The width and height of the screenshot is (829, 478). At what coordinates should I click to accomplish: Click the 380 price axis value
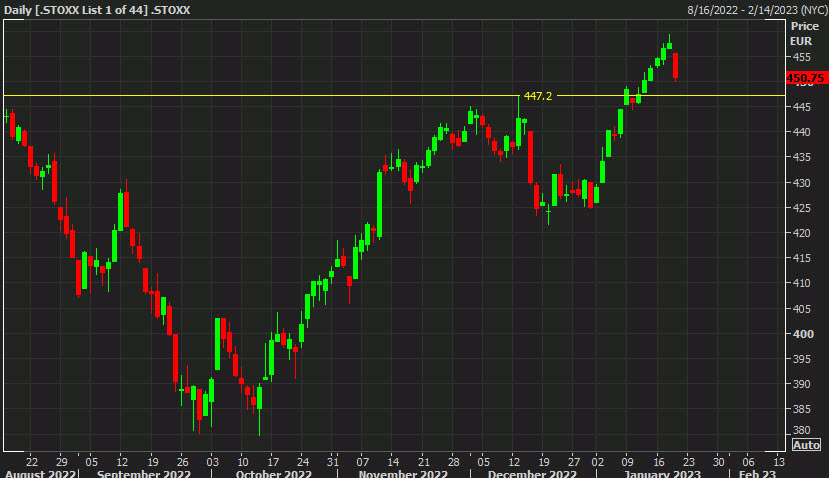tap(801, 430)
